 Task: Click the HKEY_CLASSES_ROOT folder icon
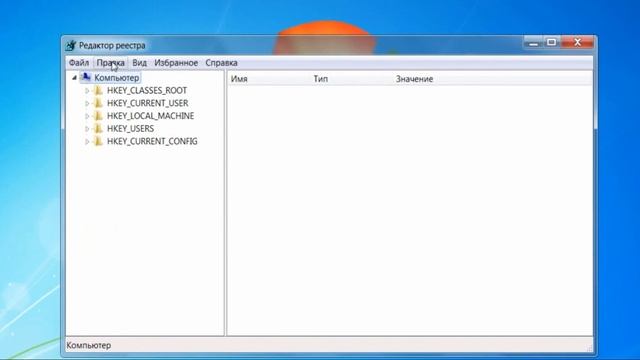pos(98,90)
